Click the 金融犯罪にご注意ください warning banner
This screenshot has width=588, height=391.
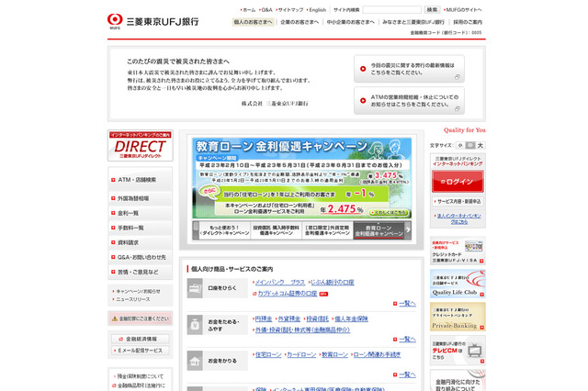(141, 318)
